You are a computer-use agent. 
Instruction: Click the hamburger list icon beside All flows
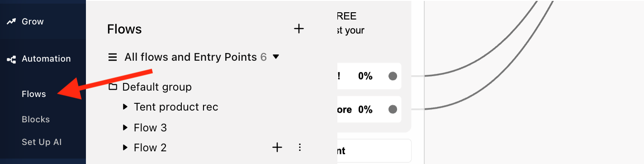[113, 57]
